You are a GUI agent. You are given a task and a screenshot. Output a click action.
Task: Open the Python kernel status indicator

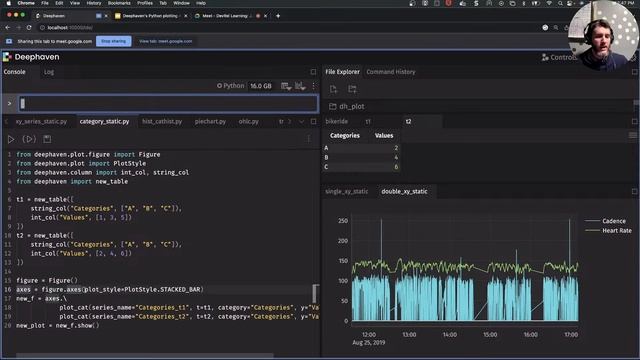coord(231,86)
